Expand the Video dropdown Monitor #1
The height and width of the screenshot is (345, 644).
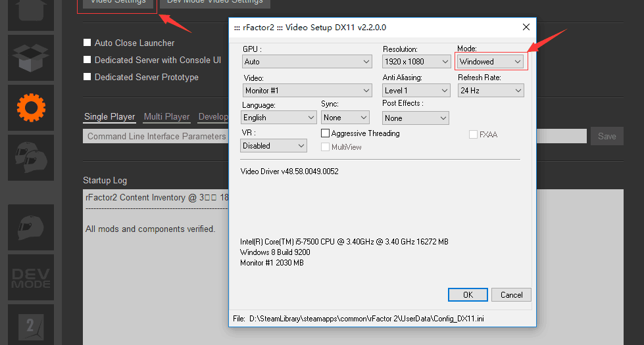(x=307, y=90)
